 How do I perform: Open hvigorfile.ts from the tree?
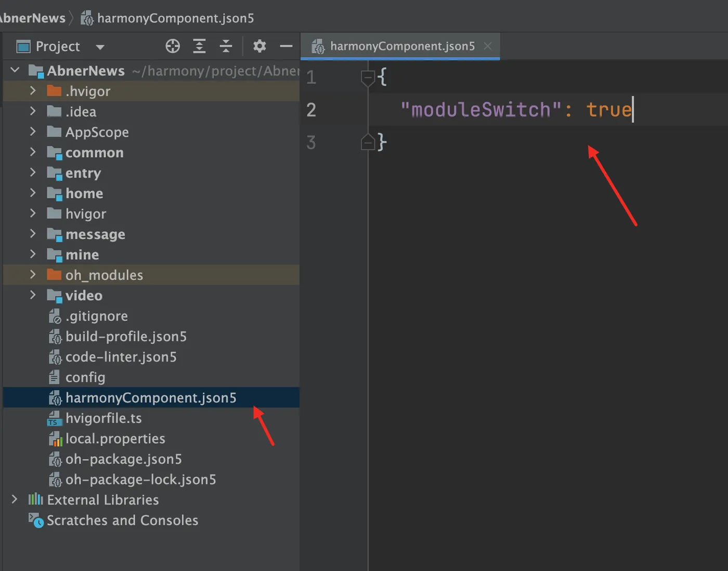(103, 418)
